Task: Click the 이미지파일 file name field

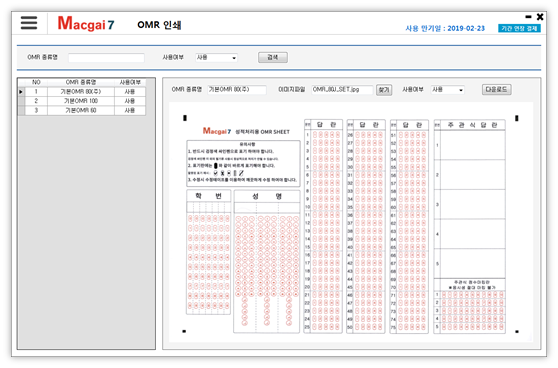Action: click(342, 90)
